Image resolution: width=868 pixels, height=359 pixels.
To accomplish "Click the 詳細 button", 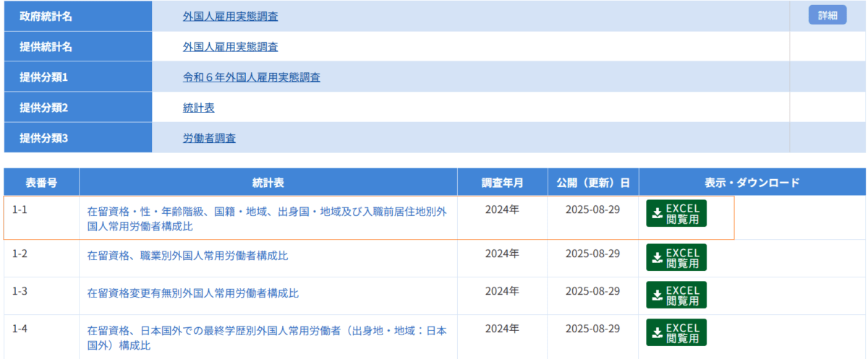I will tap(827, 15).
